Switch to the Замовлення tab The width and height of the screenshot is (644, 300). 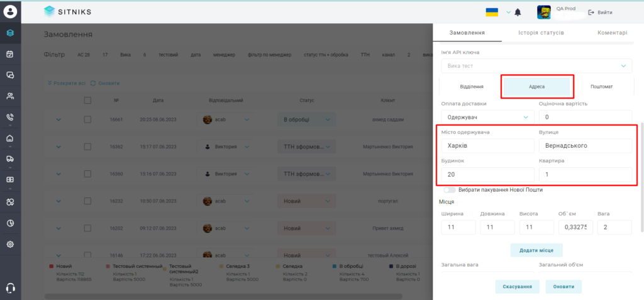467,33
